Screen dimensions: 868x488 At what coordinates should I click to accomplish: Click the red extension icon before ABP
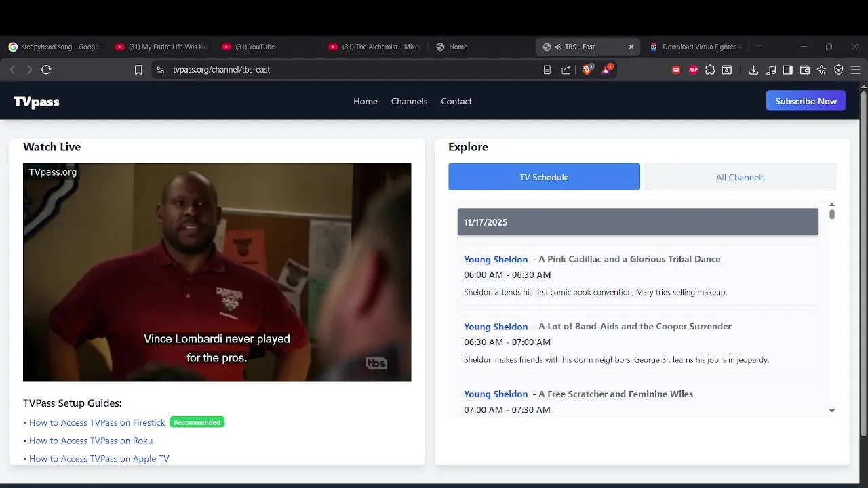tap(676, 69)
